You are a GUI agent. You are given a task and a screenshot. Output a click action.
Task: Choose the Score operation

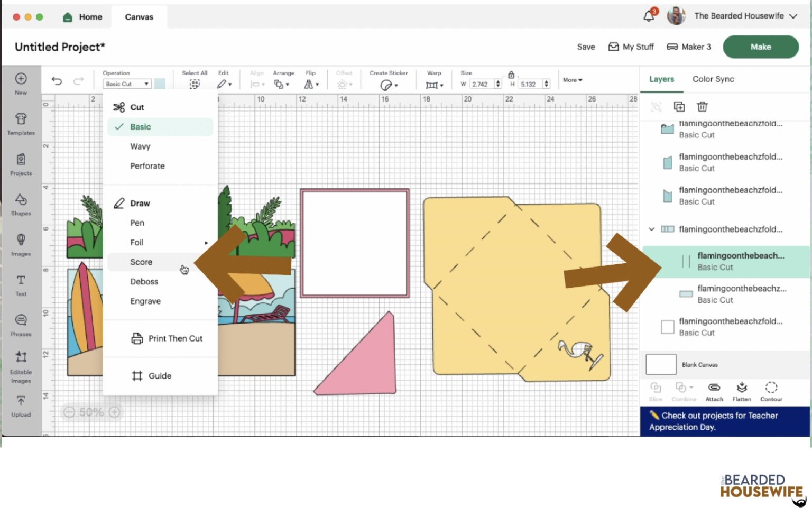pyautogui.click(x=141, y=262)
